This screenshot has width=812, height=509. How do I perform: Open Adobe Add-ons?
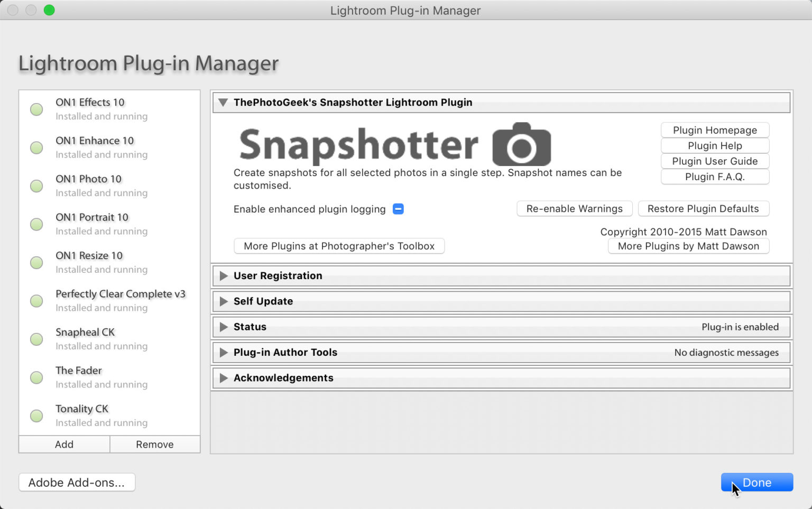(77, 482)
